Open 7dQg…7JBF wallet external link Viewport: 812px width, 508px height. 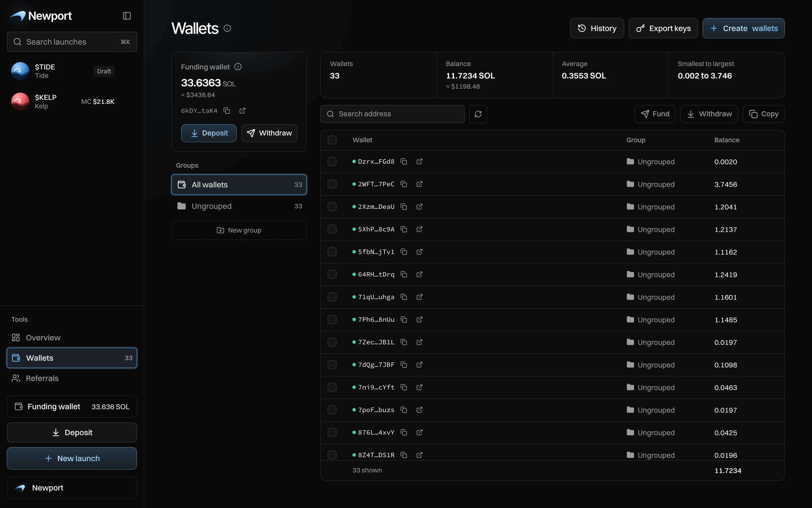(x=420, y=365)
